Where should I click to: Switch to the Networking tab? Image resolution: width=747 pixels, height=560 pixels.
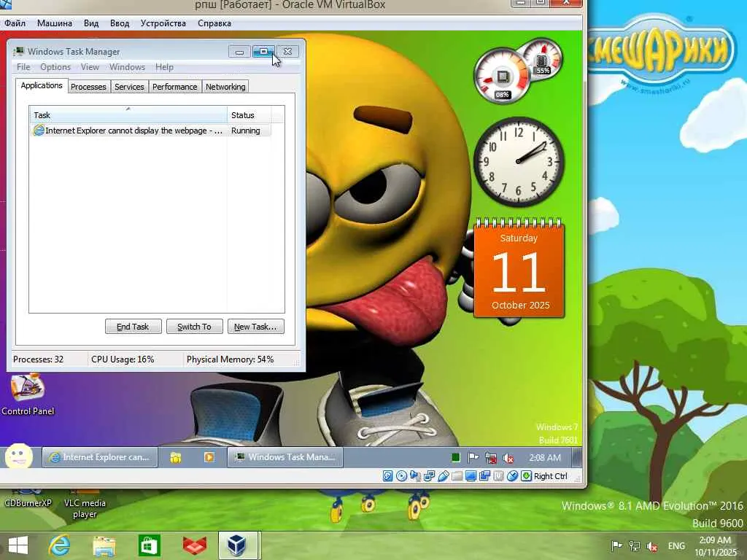tap(225, 87)
